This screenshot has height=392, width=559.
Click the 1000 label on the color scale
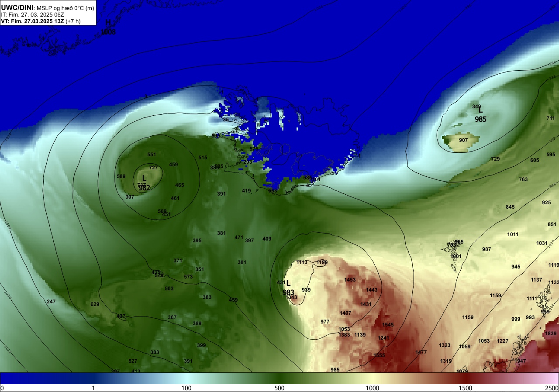373,388
